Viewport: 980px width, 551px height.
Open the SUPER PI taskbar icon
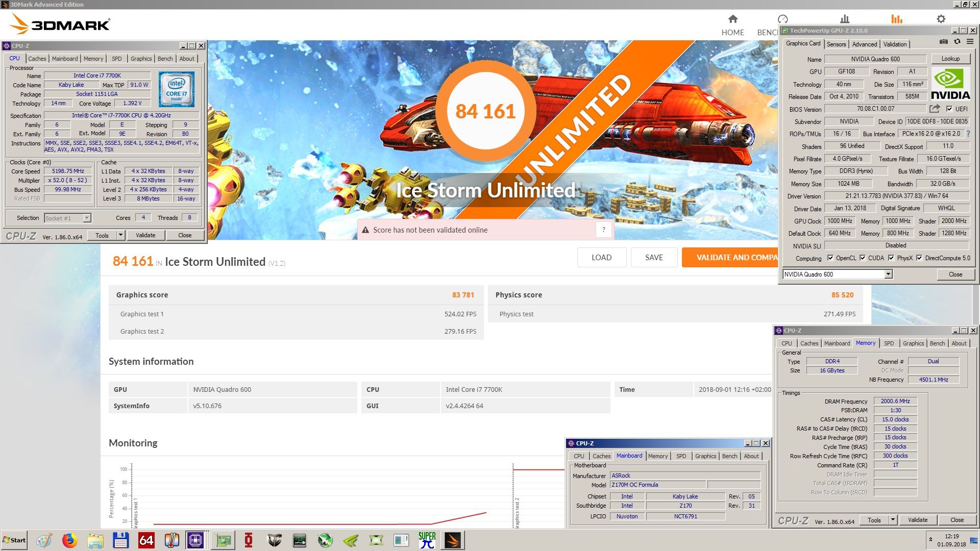pos(427,540)
